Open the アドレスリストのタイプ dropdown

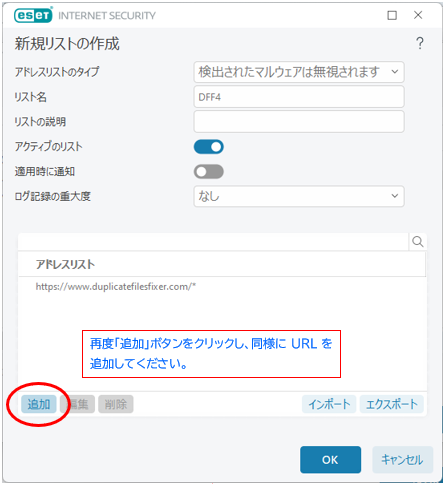(x=299, y=72)
